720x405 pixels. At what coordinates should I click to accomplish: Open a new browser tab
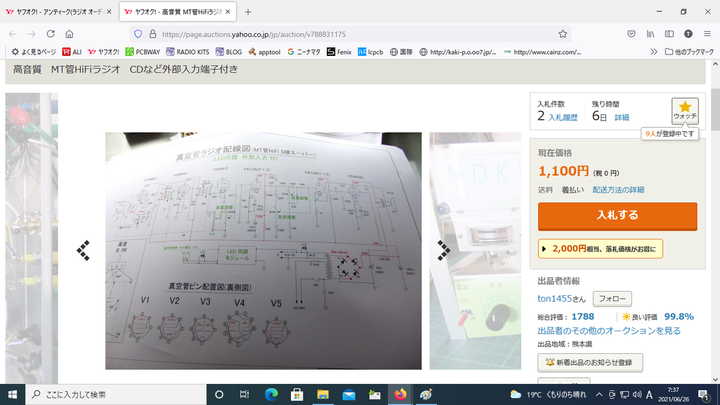pyautogui.click(x=248, y=11)
